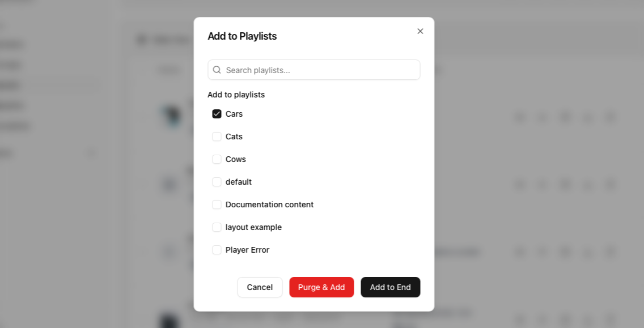Click the magnifier search icon

click(x=217, y=70)
